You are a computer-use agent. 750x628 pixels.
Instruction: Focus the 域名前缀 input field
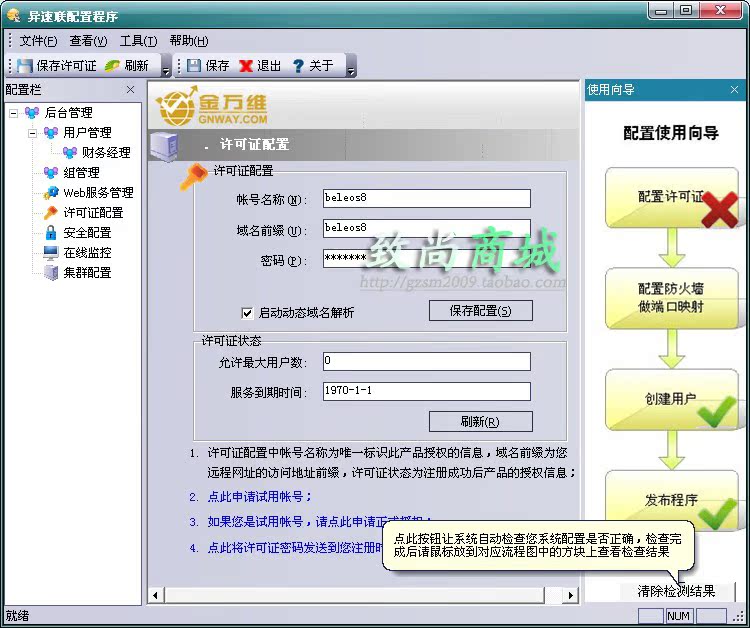click(427, 229)
